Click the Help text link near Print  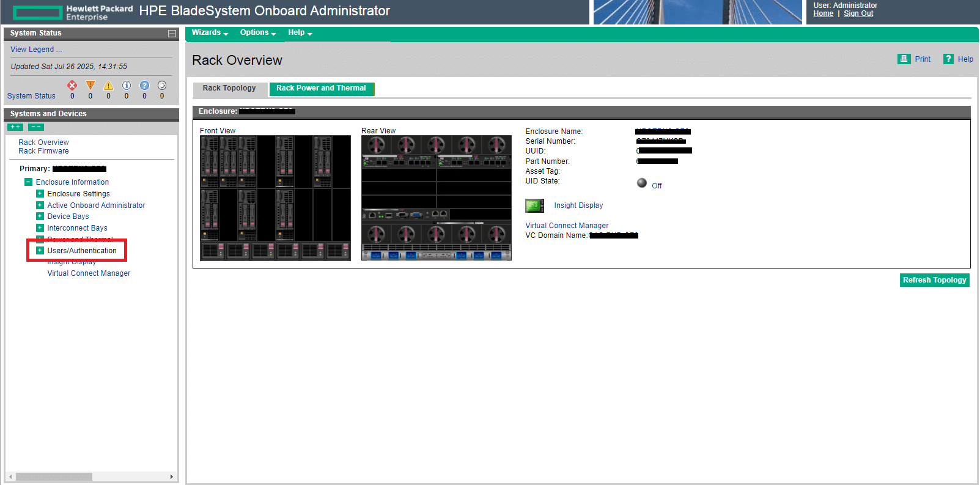coord(965,59)
